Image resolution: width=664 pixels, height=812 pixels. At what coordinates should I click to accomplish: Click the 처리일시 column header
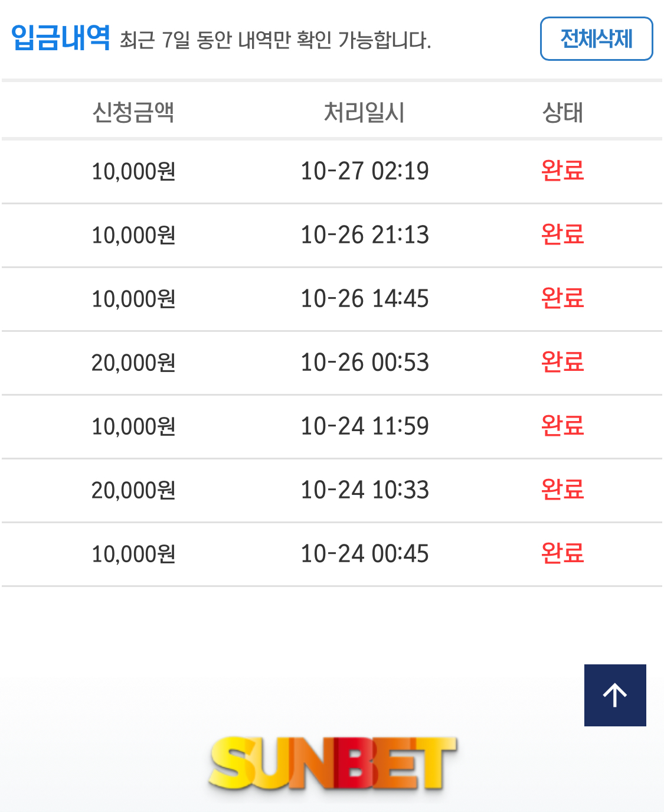pos(364,112)
